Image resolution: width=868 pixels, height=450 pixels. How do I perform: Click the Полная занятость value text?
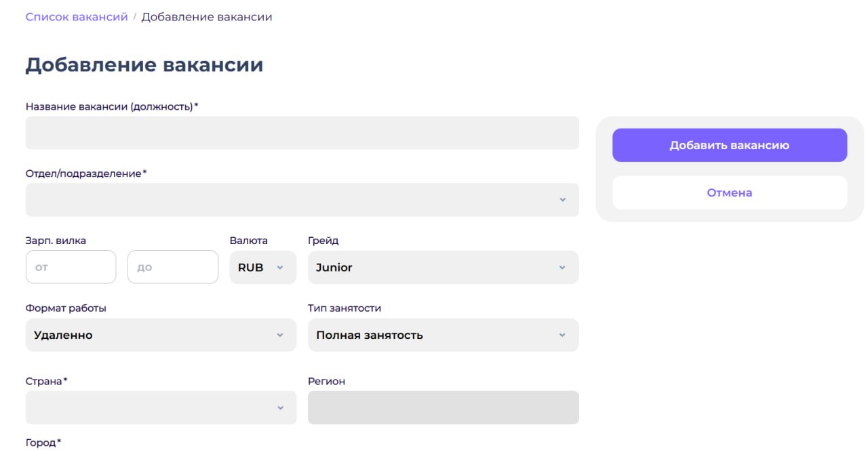(x=370, y=335)
